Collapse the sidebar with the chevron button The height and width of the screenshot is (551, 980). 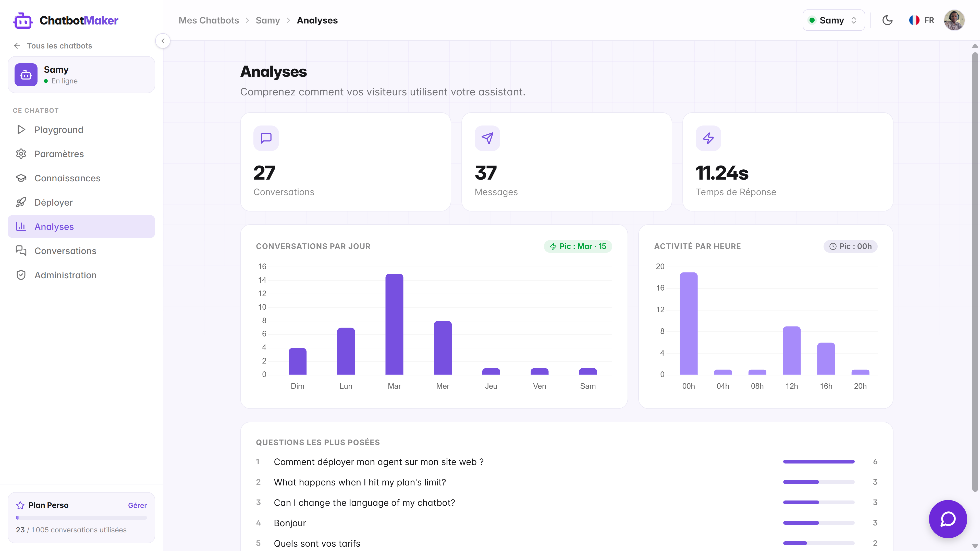click(x=163, y=41)
